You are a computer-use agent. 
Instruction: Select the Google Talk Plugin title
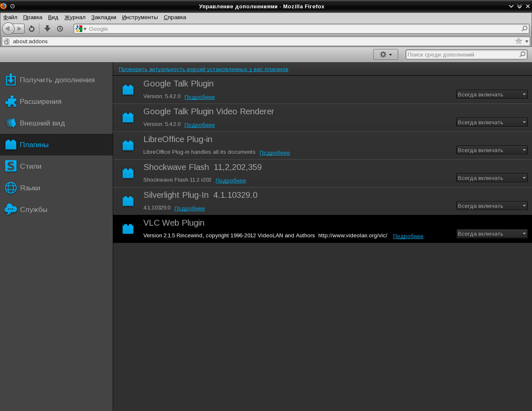178,84
